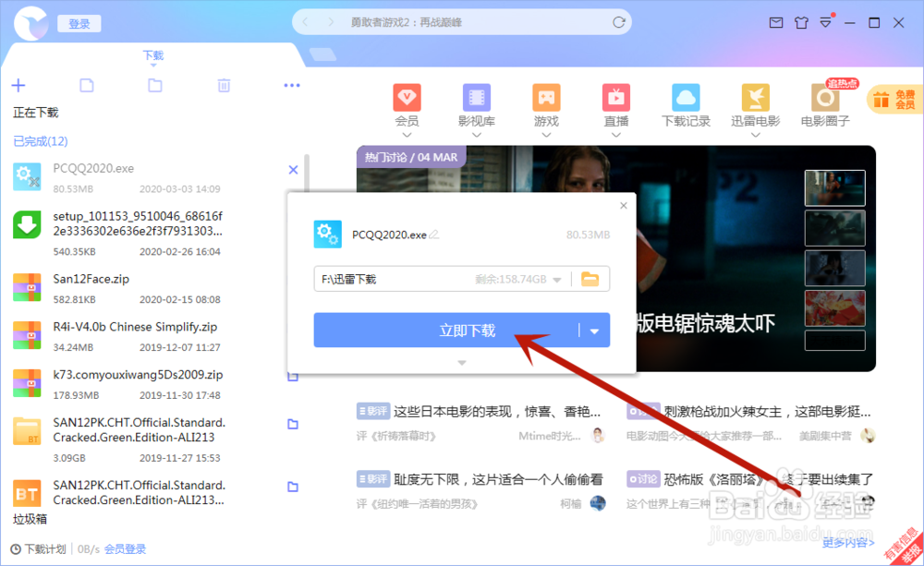Go forward with the address bar right arrow

tap(331, 22)
